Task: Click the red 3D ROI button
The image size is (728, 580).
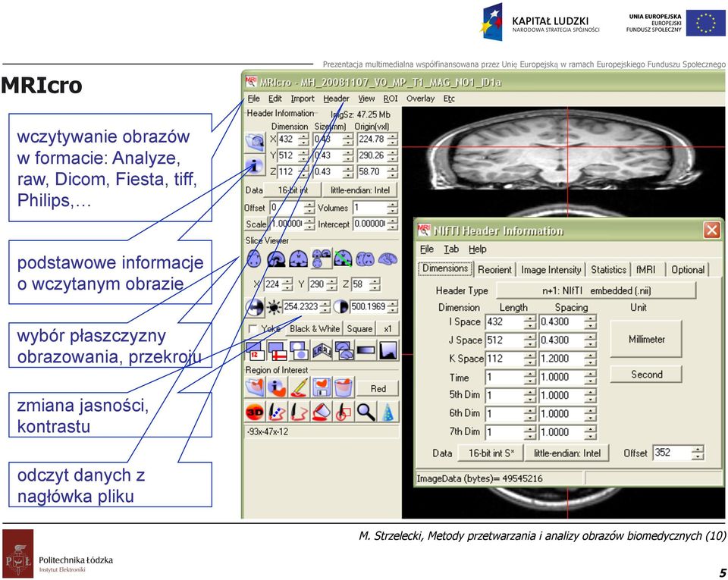Action: 255,412
